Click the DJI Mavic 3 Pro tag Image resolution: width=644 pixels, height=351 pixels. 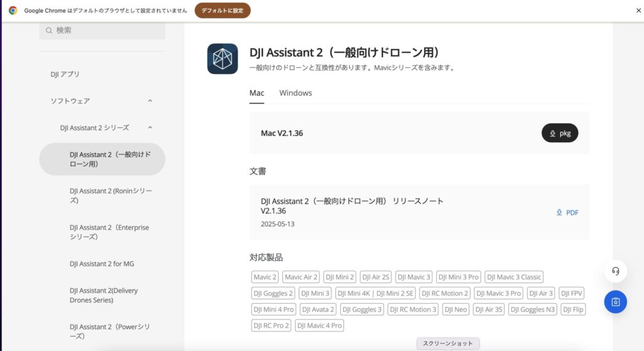(498, 293)
